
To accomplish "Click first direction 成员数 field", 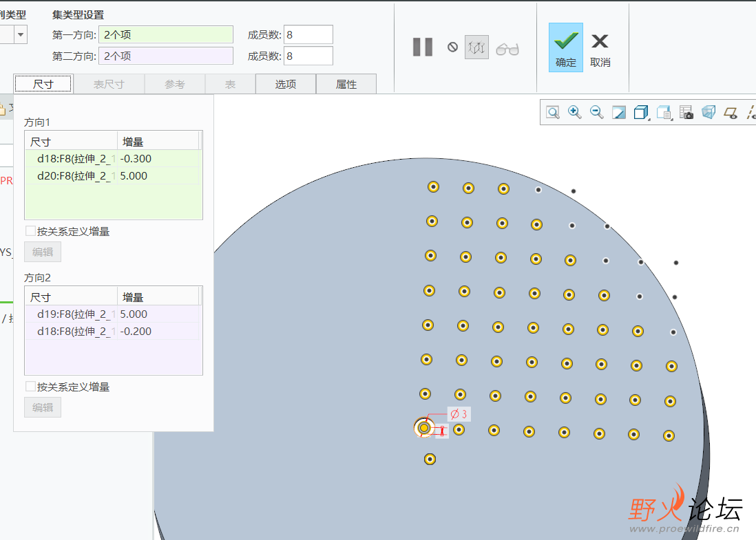I will click(308, 34).
